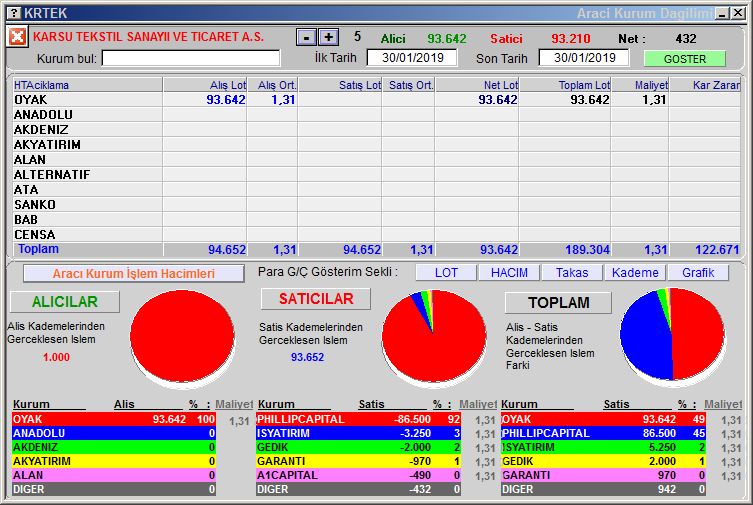Viewport: 753px width, 505px height.
Task: Click the GARANTI row in sellers list
Action: tap(358, 461)
